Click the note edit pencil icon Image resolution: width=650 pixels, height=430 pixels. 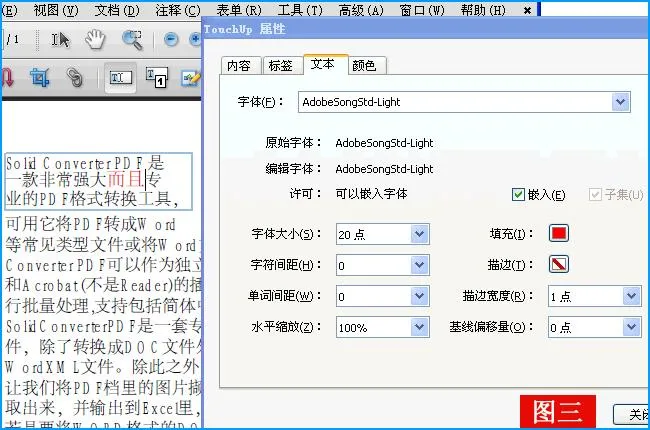tap(191, 78)
